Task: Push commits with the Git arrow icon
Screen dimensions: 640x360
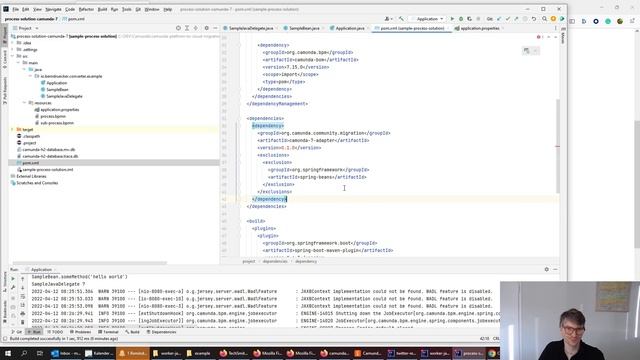Action: point(516,19)
